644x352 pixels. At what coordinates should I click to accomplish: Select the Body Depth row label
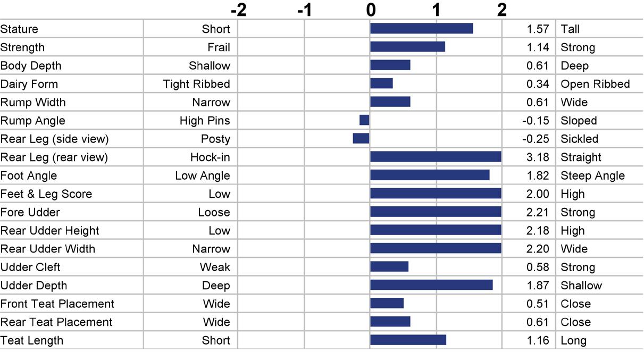[x=31, y=66]
